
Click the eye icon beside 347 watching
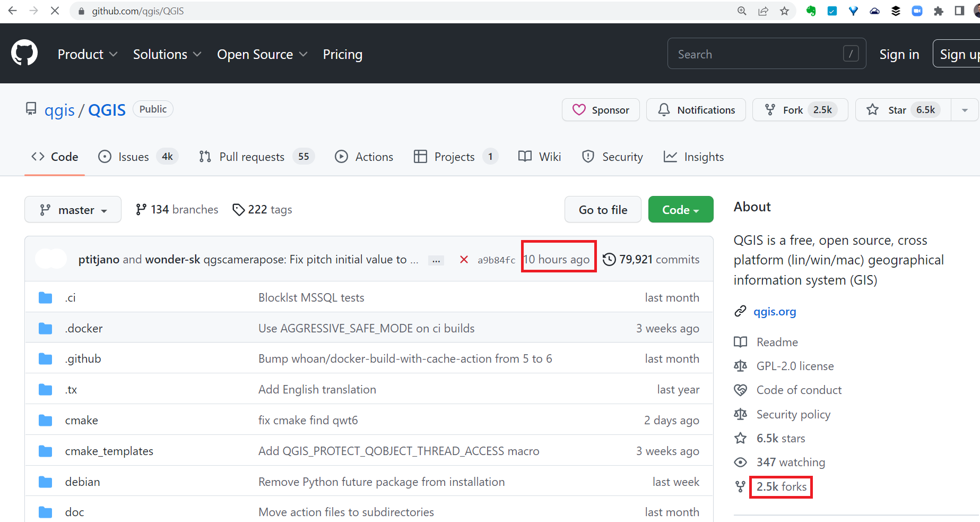point(740,463)
